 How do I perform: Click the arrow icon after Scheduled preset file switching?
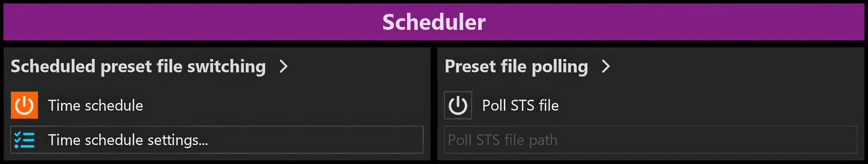click(284, 66)
